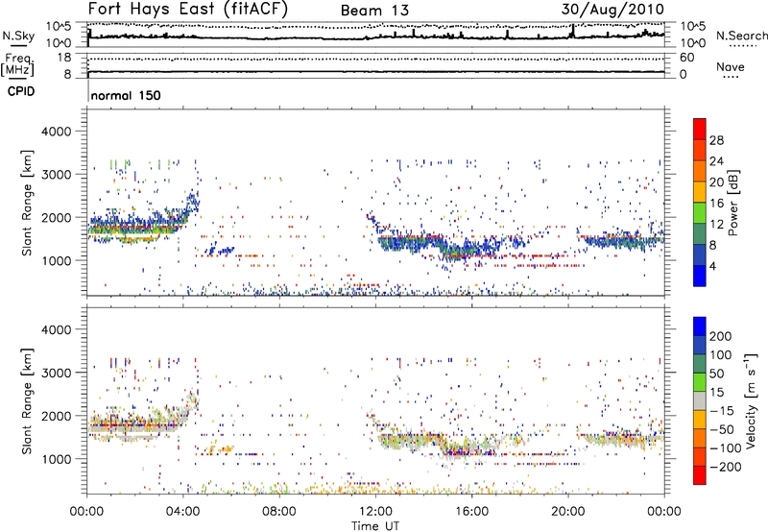Click the 'Power [dB]' color bar title
The width and height of the screenshot is (768, 532).
[732, 203]
